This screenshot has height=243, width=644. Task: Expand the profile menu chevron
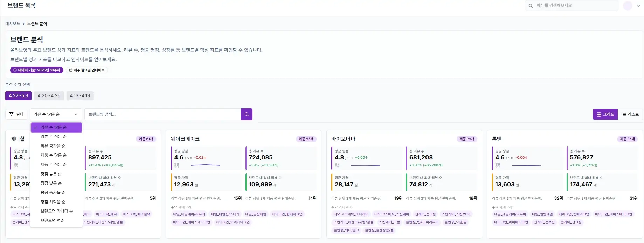tap(638, 6)
